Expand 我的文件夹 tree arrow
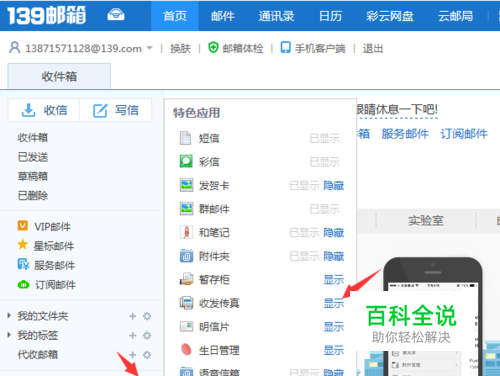 coord(9,315)
